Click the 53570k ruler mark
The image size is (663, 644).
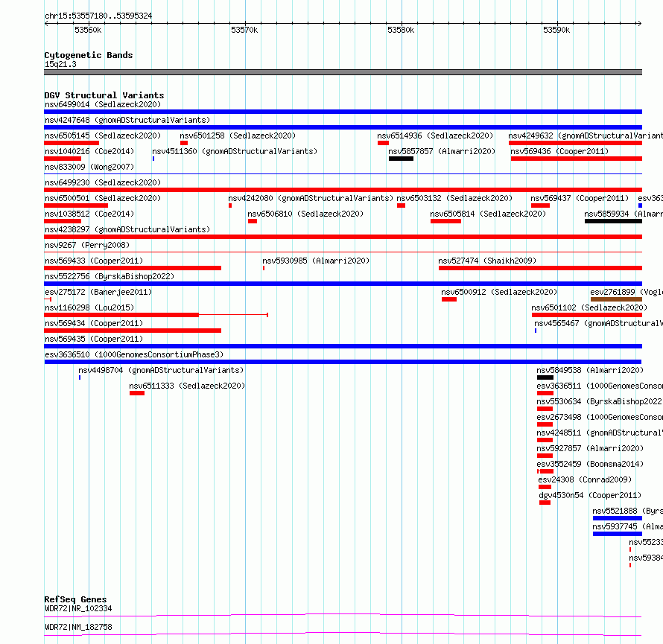click(x=244, y=30)
